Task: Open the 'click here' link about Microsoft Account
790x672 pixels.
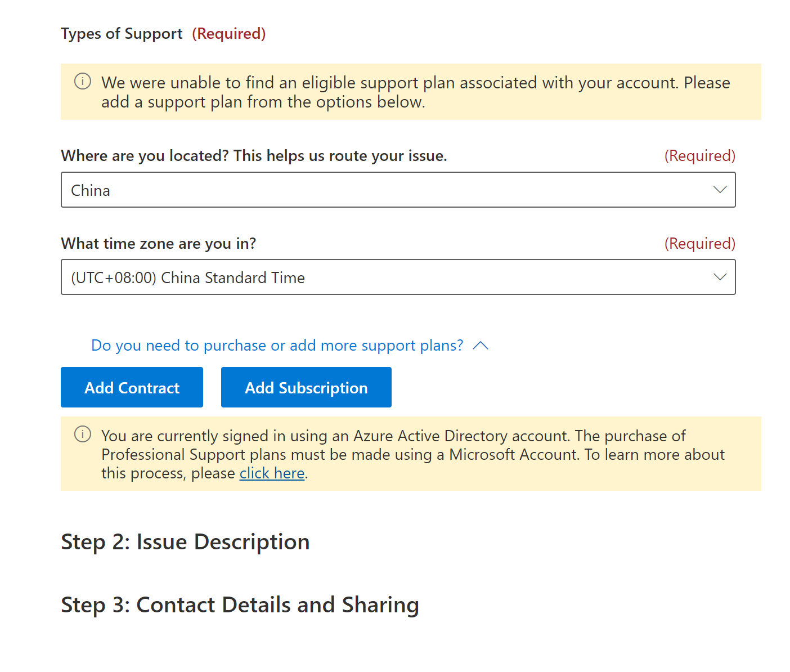Action: pyautogui.click(x=272, y=473)
